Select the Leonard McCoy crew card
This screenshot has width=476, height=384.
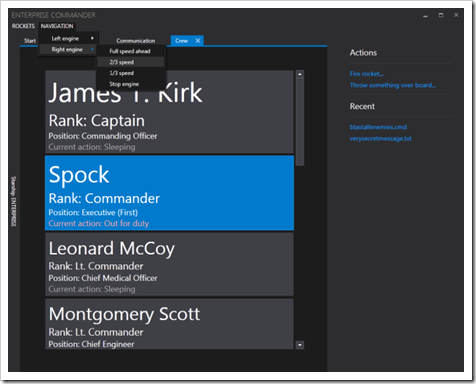[169, 264]
